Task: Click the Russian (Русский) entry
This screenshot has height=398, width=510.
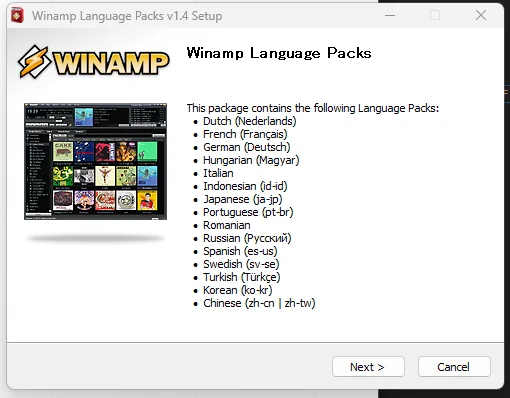Action: coord(247,238)
